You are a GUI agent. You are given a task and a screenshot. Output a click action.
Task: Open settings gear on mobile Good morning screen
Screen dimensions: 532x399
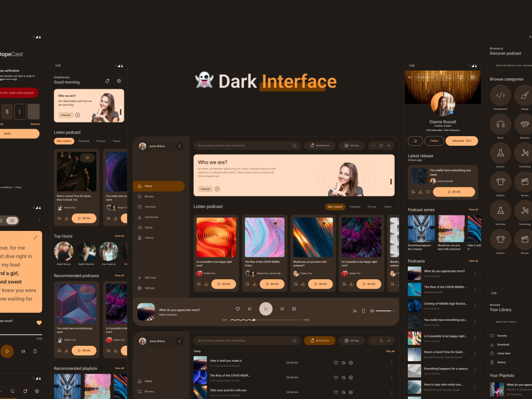tap(119, 81)
